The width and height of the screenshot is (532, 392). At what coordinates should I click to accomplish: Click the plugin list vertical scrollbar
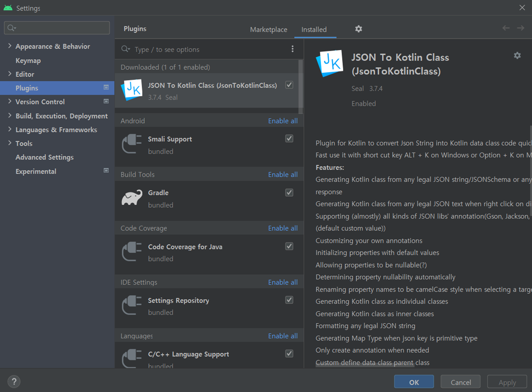click(301, 87)
